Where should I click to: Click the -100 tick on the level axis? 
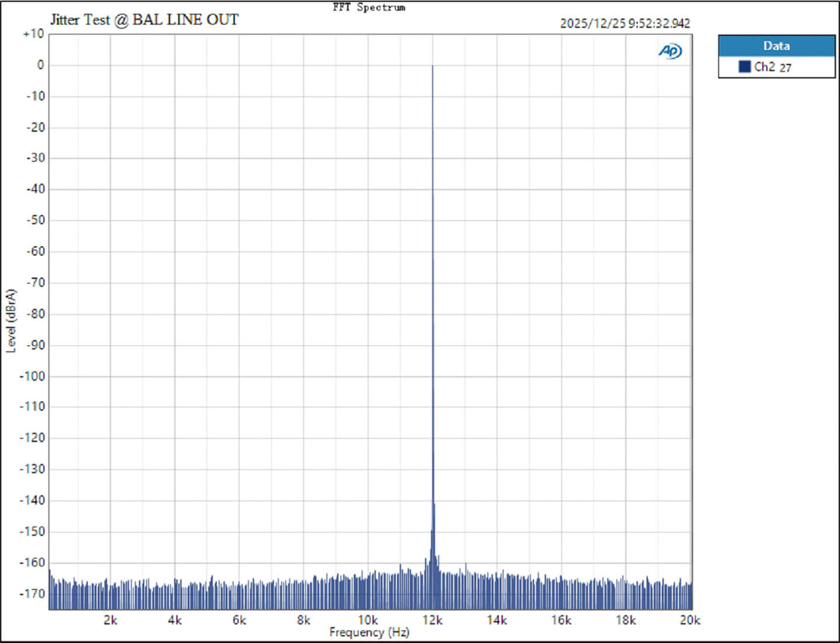(33, 376)
